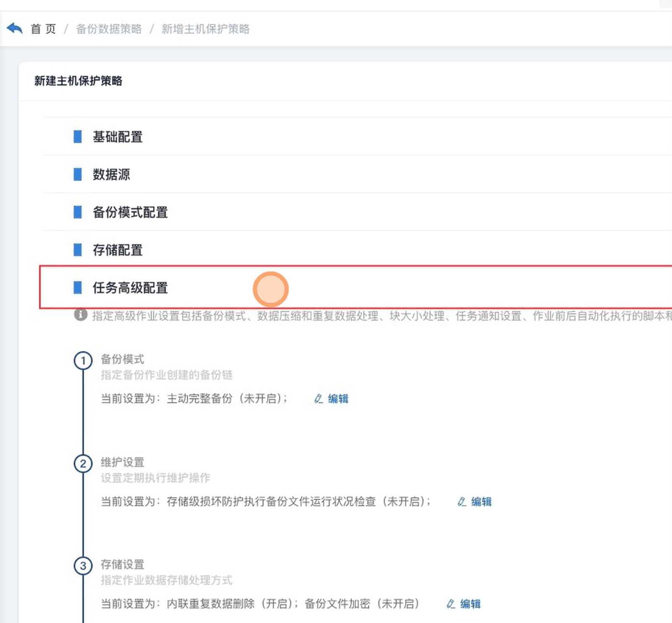Click the 维护设置 step title
Screen dimensions: 672x623
coord(123,462)
